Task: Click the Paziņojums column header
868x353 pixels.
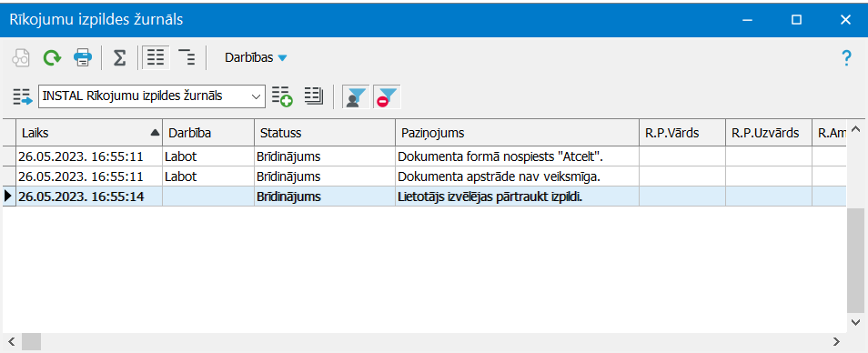Action: coord(517,133)
